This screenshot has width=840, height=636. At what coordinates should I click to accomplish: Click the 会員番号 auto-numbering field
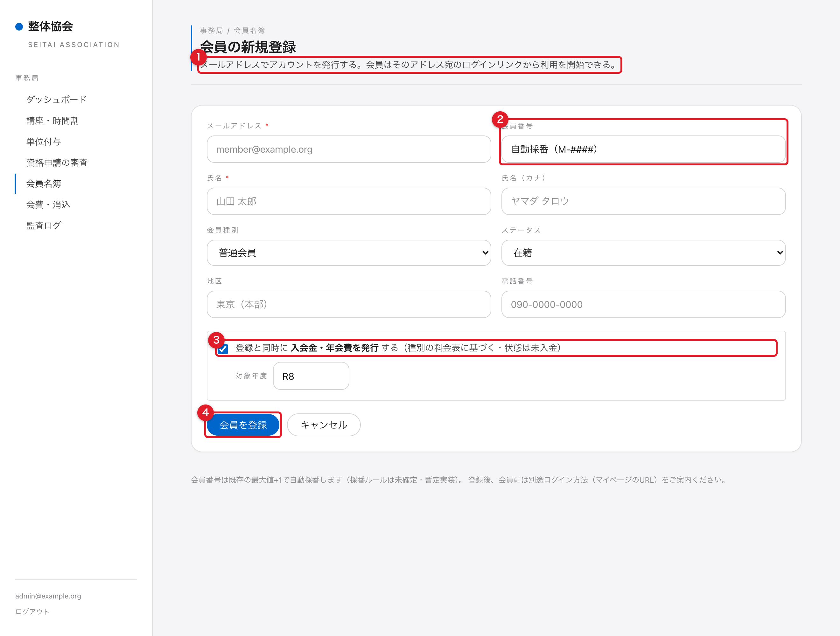point(643,149)
